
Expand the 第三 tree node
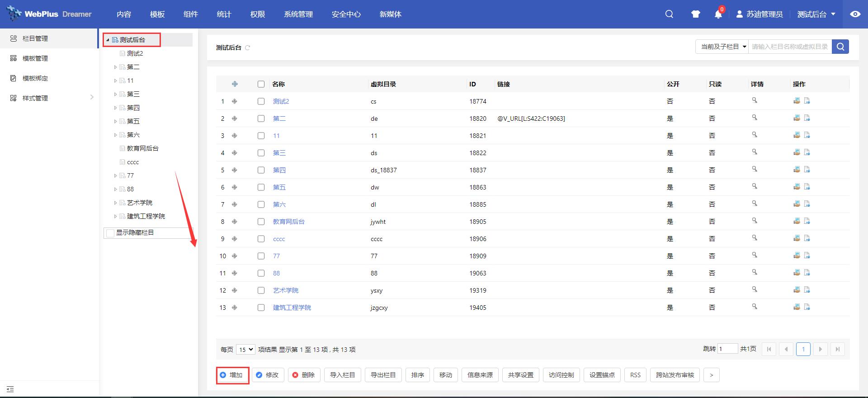[x=115, y=95]
